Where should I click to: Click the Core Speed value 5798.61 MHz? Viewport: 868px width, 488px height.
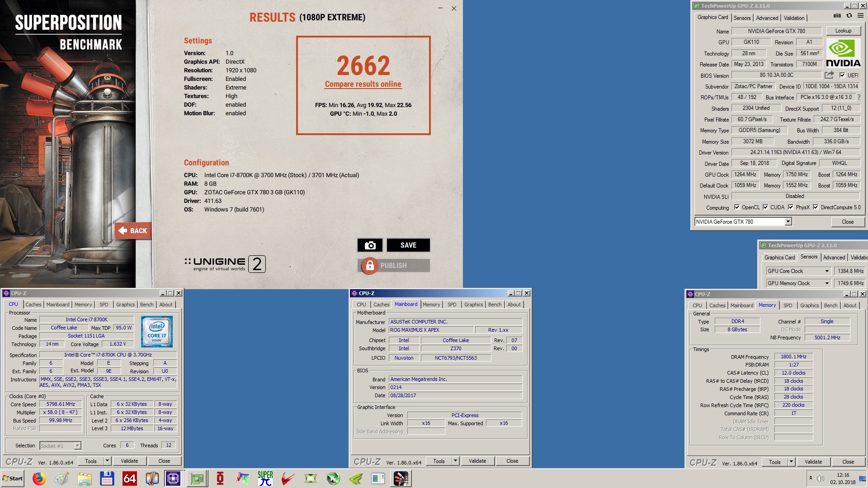click(61, 404)
